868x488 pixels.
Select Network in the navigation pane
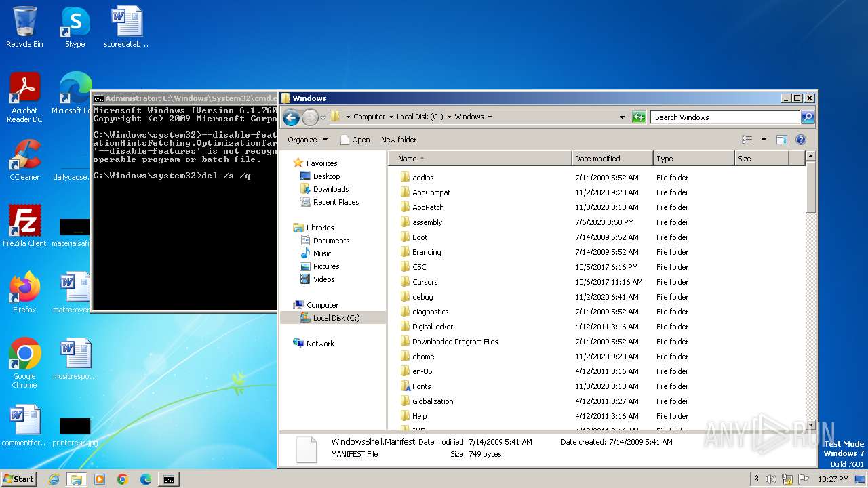coord(319,344)
